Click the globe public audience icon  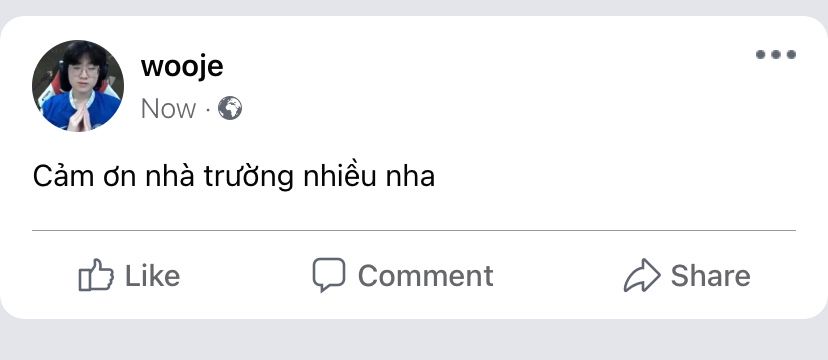pyautogui.click(x=230, y=109)
